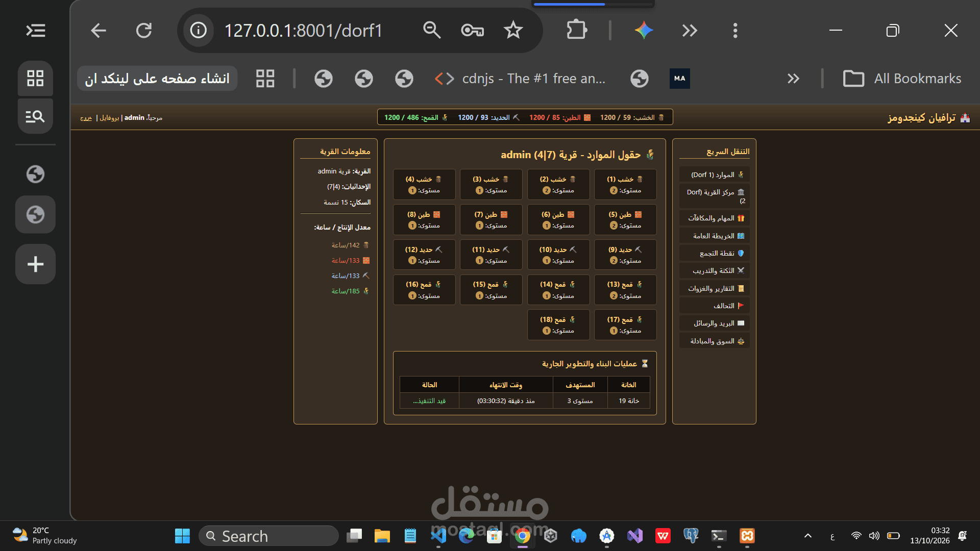Click the browser back arrow
Image resolution: width=980 pixels, height=551 pixels.
pos(98,31)
